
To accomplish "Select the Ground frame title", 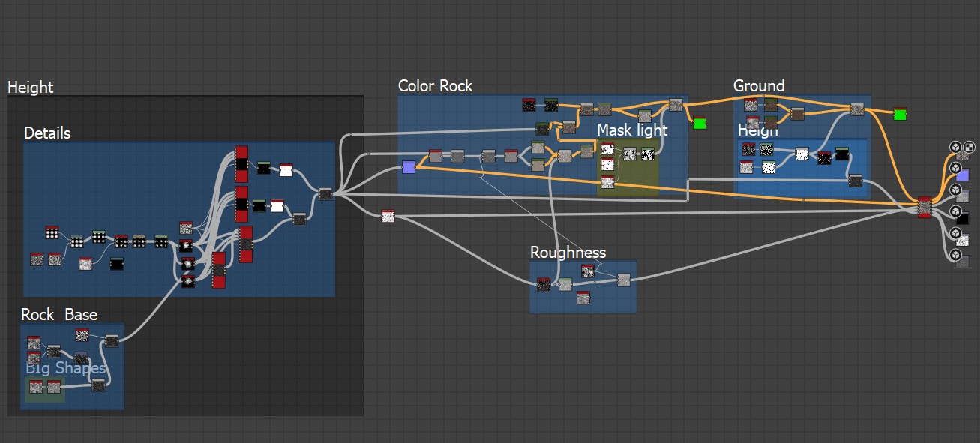I will tap(758, 86).
